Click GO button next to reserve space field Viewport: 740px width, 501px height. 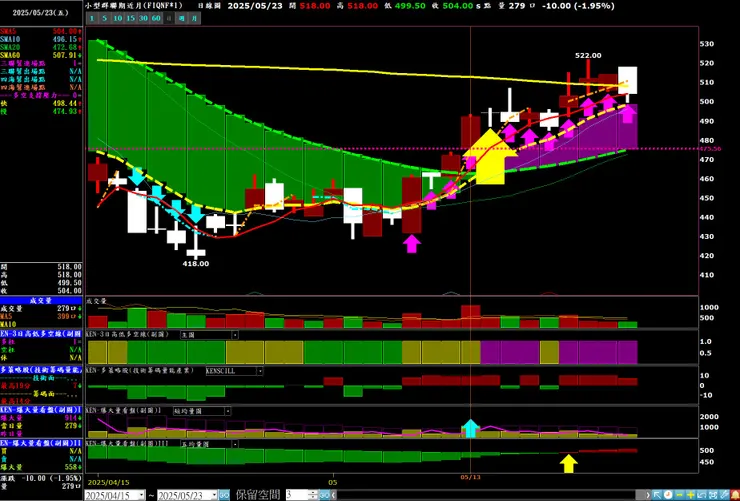[x=325, y=495]
